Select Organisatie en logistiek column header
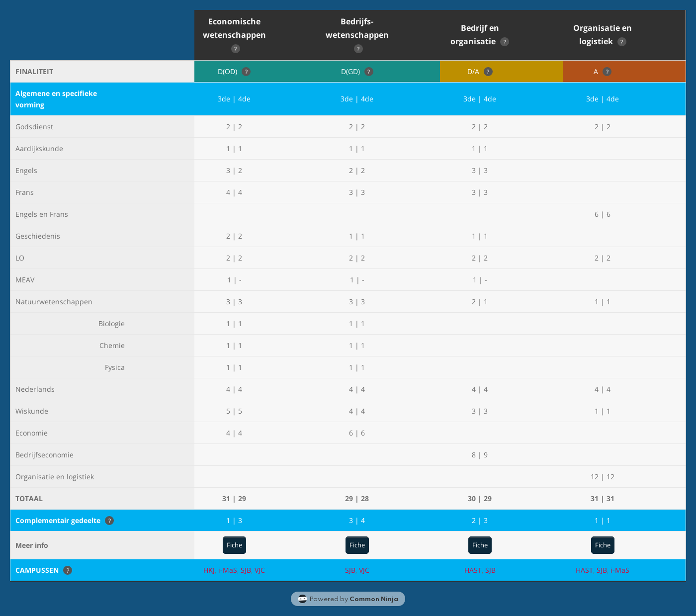This screenshot has width=696, height=616. click(x=602, y=35)
